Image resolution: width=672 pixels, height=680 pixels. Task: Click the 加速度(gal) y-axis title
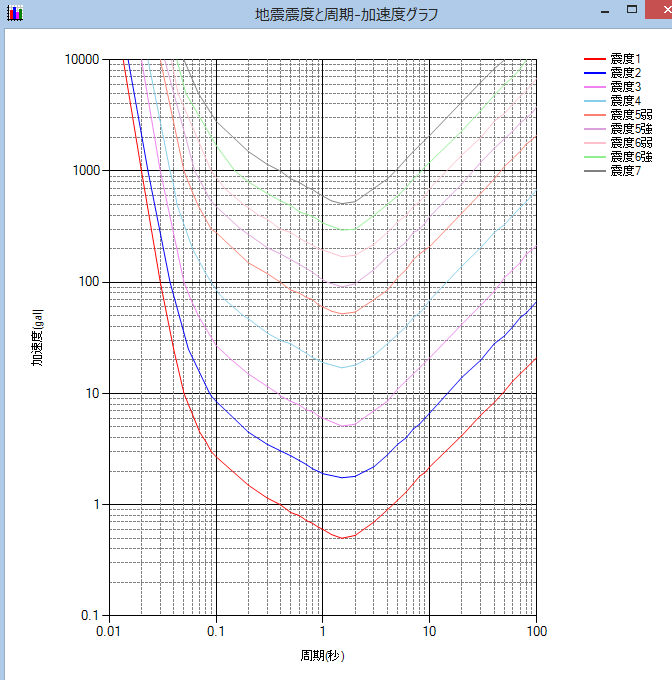(x=37, y=337)
